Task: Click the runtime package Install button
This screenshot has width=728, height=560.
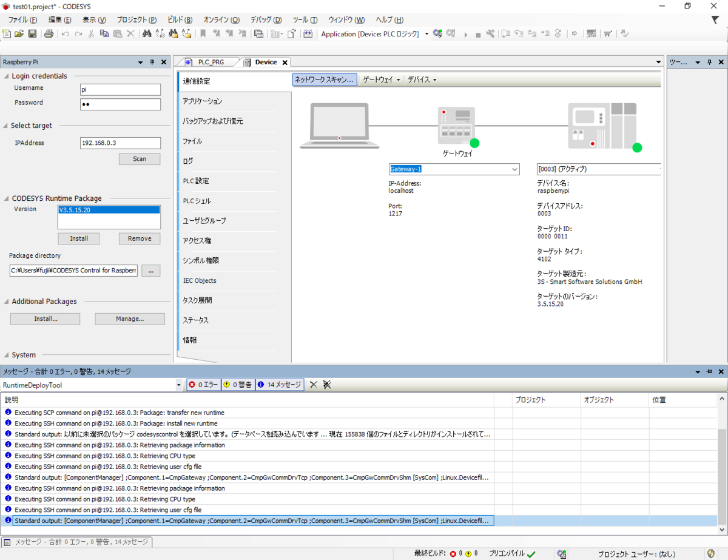Action: 79,238
